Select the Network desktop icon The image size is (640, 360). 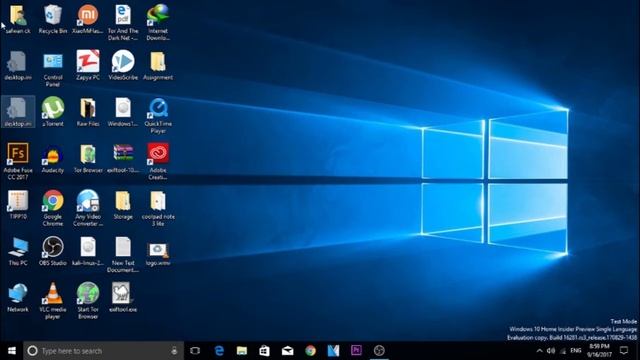[18, 298]
